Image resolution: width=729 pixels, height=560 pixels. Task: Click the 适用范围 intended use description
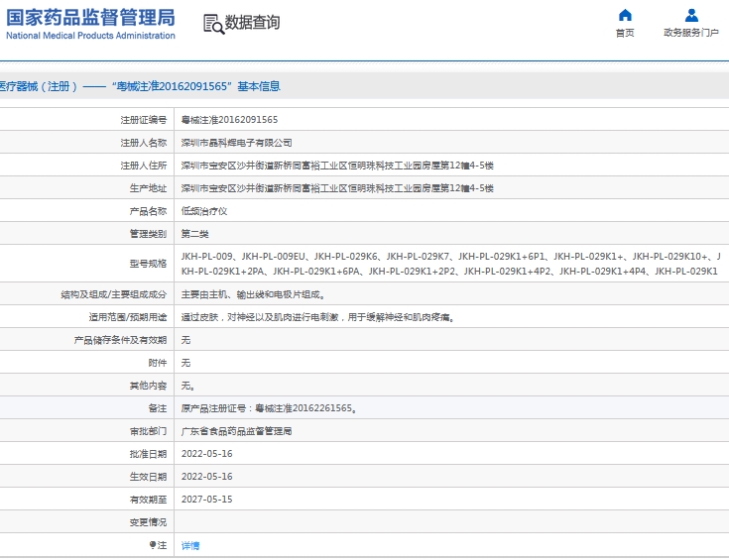(317, 317)
